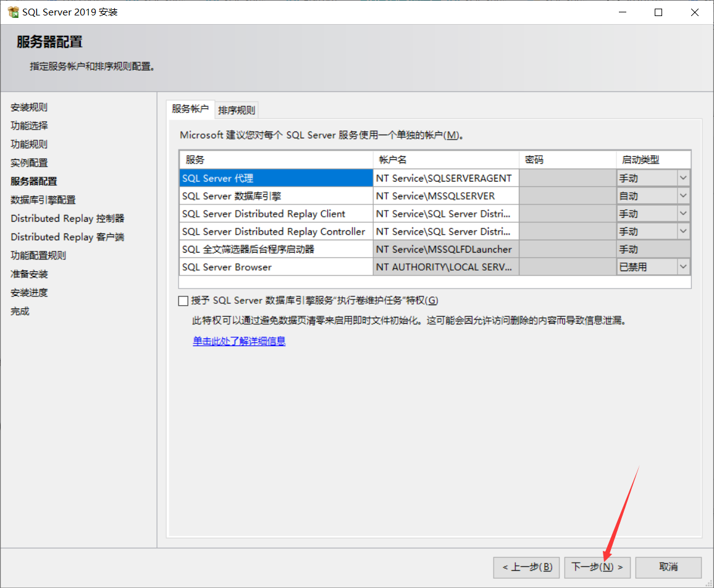This screenshot has width=714, height=588.
Task: Select the SQL Server 数据库引擎 service row
Action: [x=277, y=196]
